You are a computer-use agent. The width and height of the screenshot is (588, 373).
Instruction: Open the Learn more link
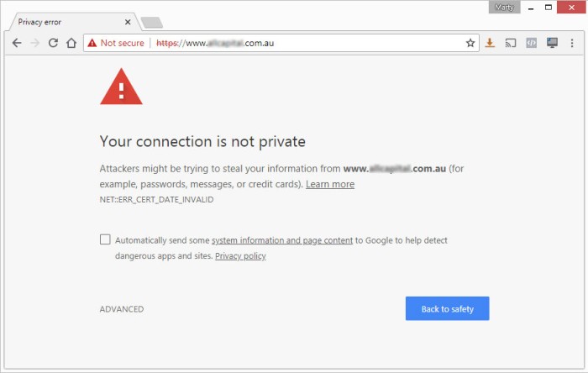click(330, 184)
